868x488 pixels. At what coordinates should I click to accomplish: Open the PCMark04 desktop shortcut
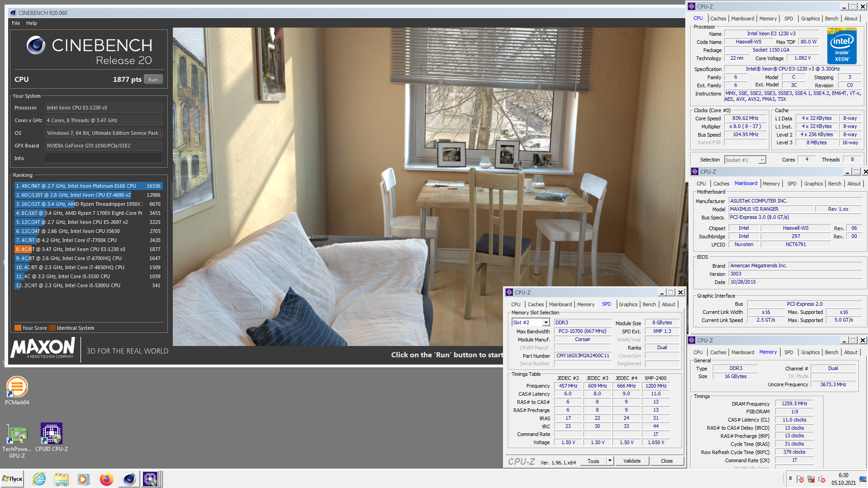coord(17,391)
